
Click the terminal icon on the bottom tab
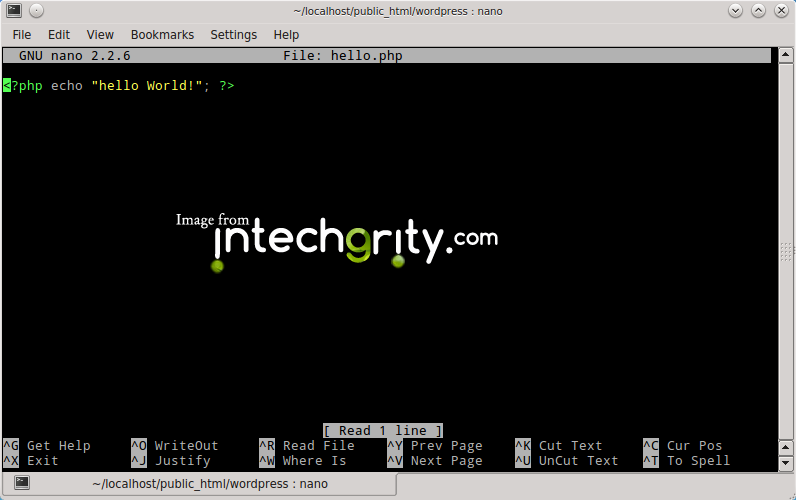pos(22,482)
